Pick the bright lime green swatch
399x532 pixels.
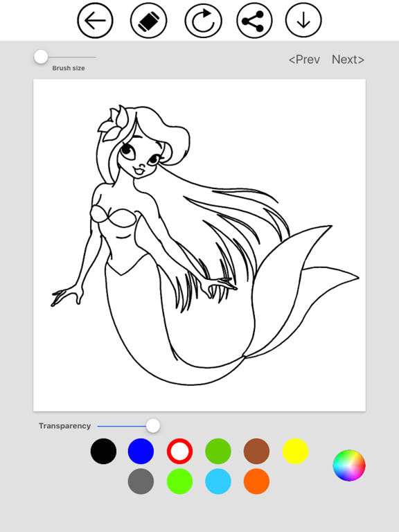180,481
